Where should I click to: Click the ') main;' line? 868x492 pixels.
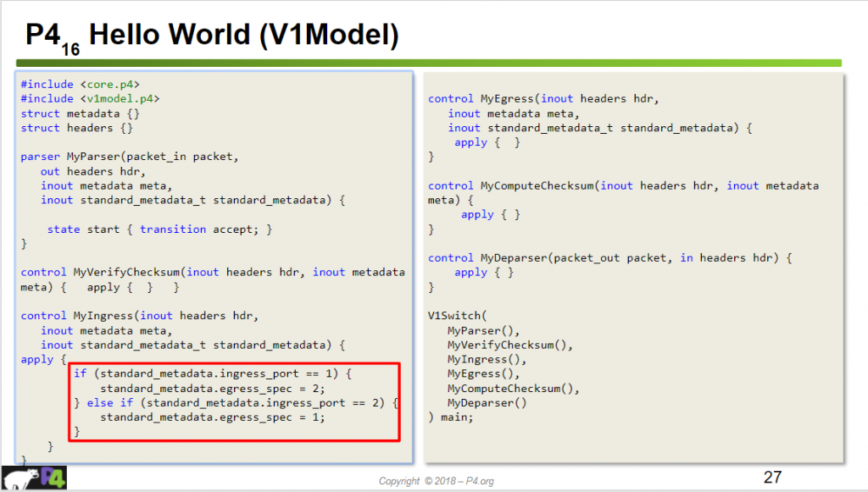[451, 417]
